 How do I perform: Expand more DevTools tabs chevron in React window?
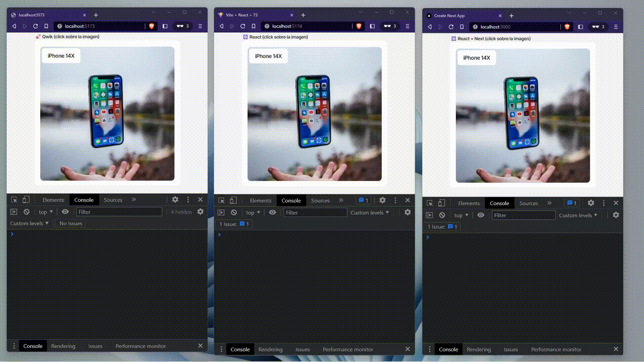click(341, 200)
